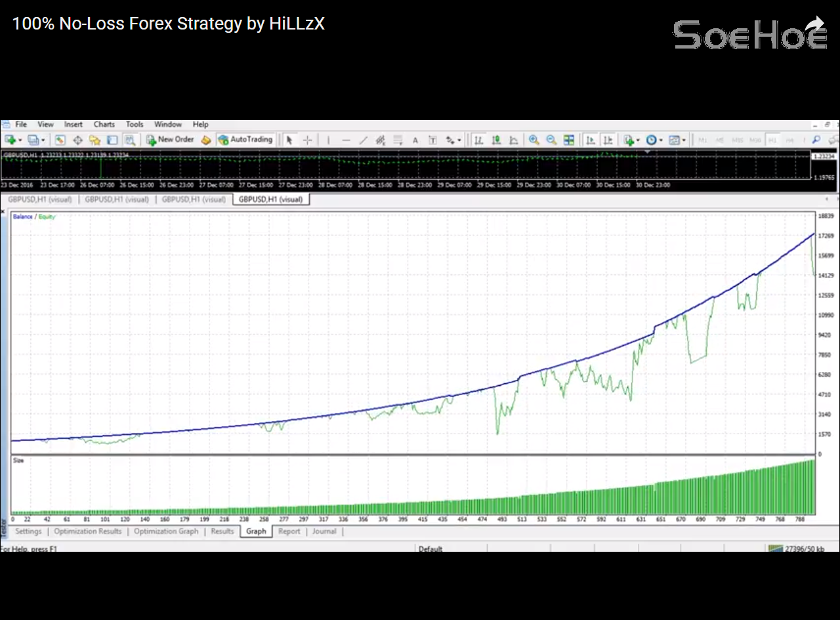The width and height of the screenshot is (840, 620).
Task: Switch to the Report tab
Action: [289, 531]
